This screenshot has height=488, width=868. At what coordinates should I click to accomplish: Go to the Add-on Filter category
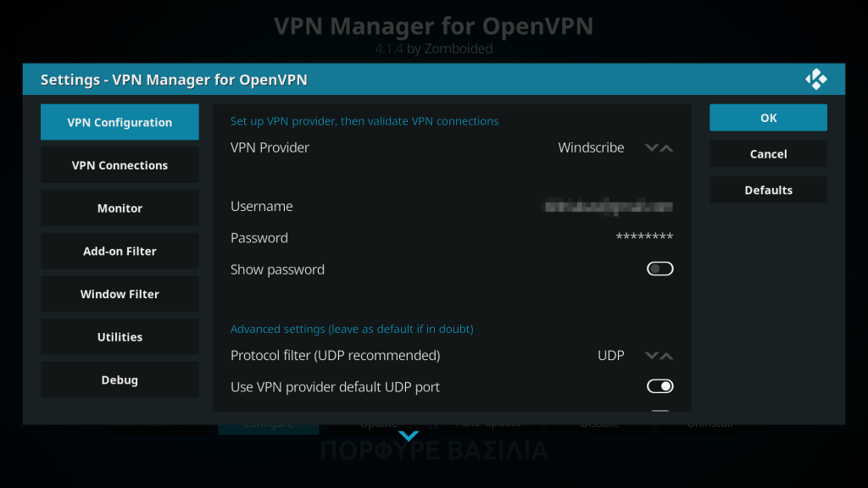click(120, 252)
